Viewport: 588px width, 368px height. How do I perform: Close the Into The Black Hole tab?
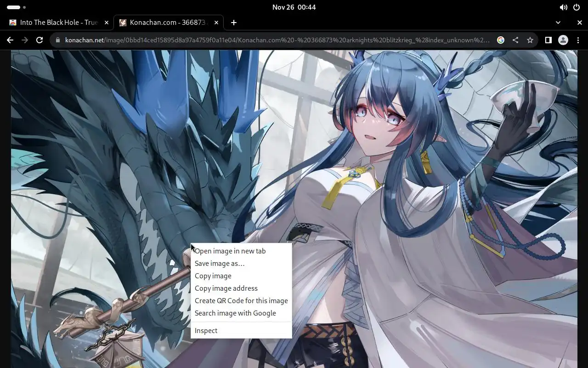[x=107, y=23]
